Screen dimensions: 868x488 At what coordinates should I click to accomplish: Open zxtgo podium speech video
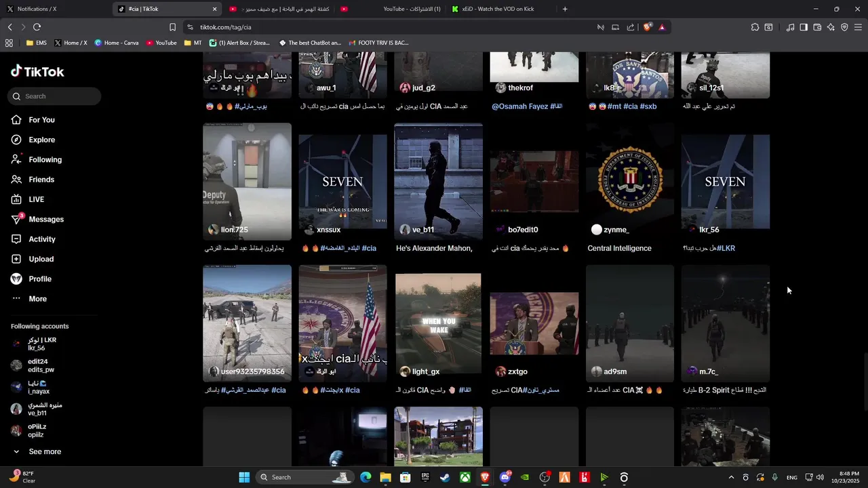coord(534,323)
